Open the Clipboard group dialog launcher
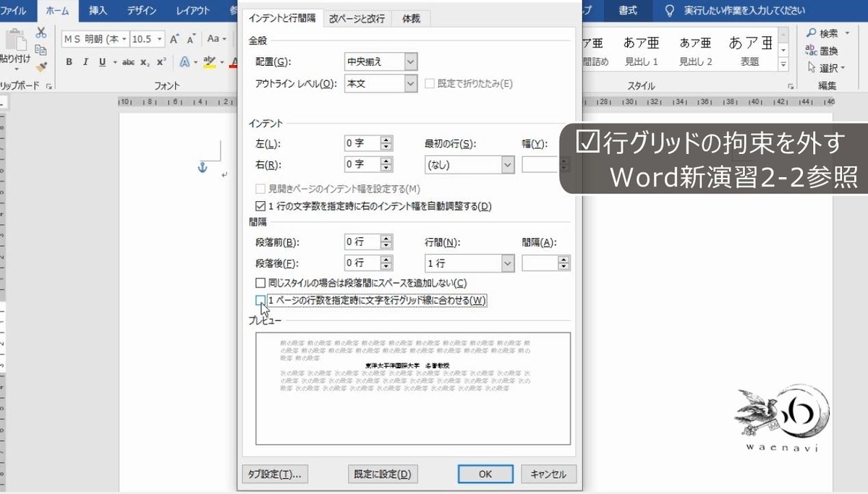 (x=49, y=86)
